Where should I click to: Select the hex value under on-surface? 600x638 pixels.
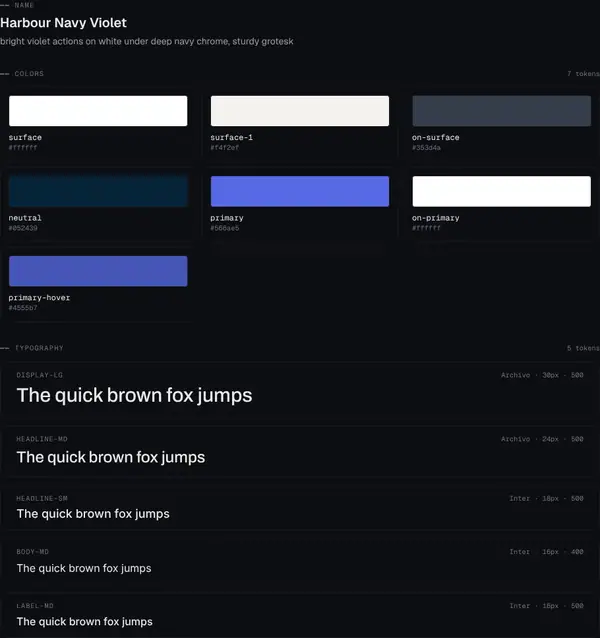tap(426, 148)
